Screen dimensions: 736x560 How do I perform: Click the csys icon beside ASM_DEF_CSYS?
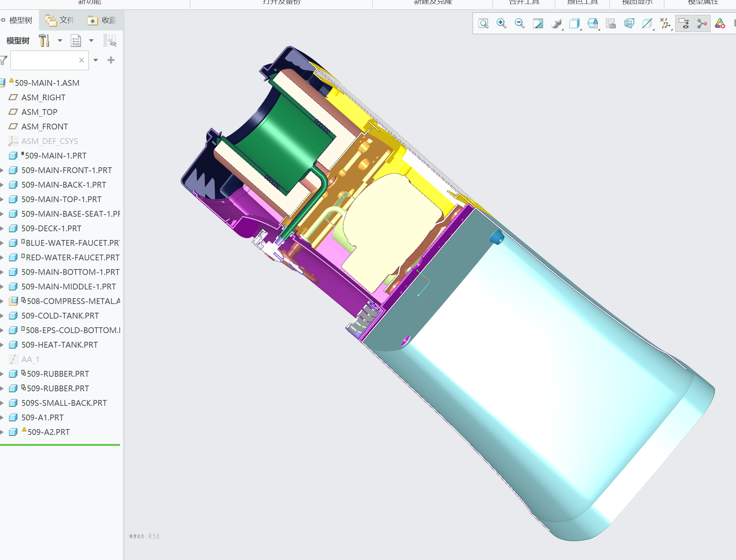pos(13,141)
